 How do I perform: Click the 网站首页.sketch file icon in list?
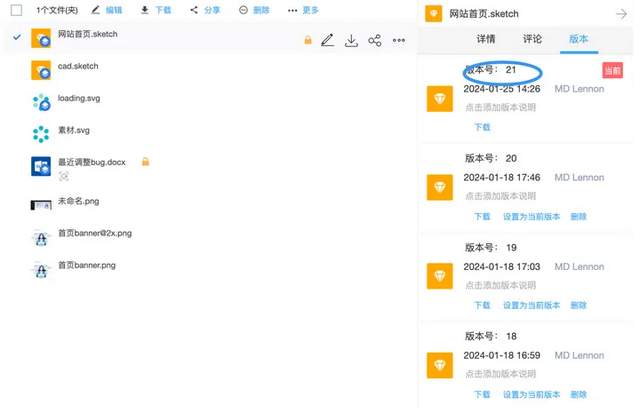point(41,38)
